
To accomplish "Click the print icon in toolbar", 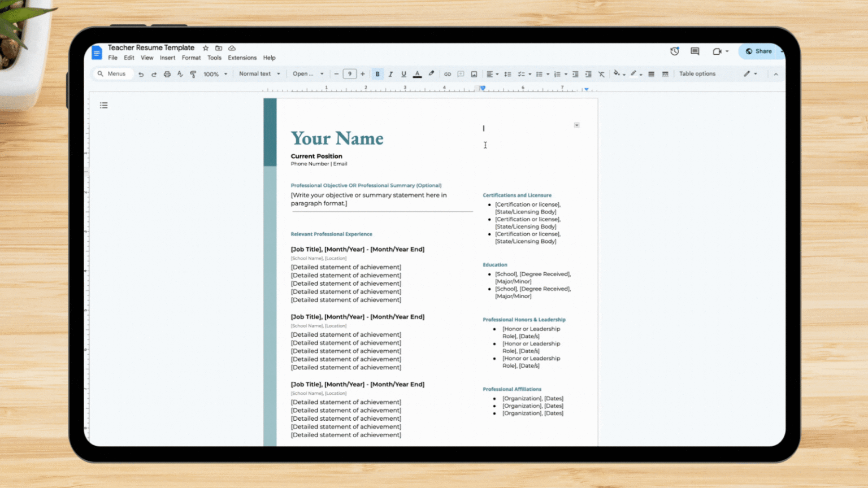I will click(x=167, y=74).
